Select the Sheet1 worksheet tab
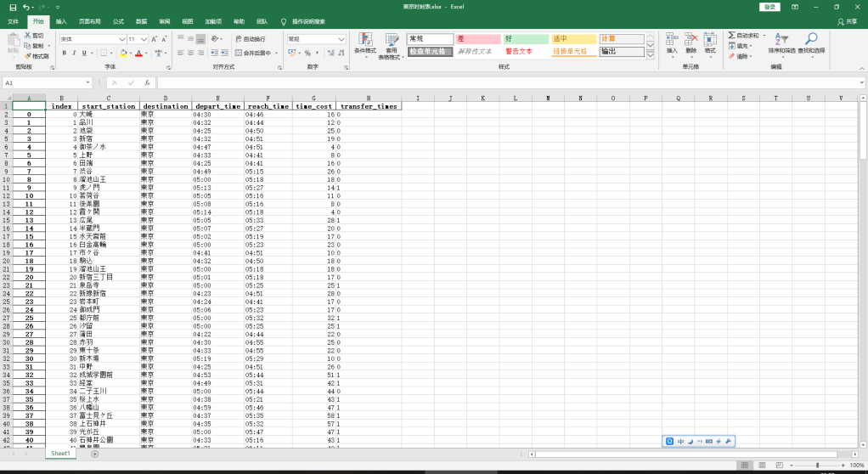The width and height of the screenshot is (868, 474). 60,454
